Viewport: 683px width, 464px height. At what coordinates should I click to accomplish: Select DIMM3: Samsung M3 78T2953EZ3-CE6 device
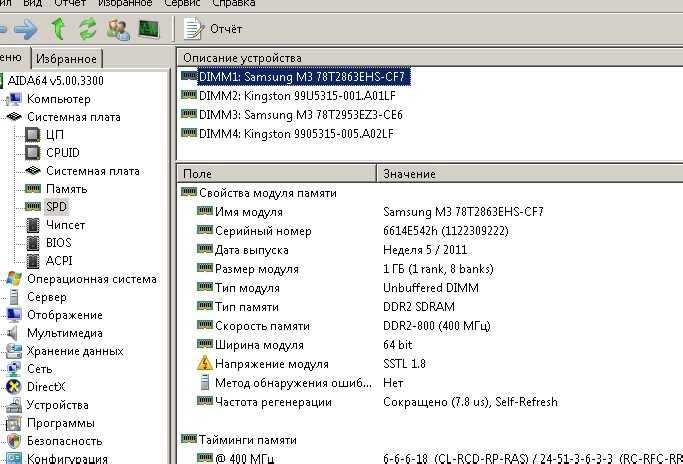[301, 115]
